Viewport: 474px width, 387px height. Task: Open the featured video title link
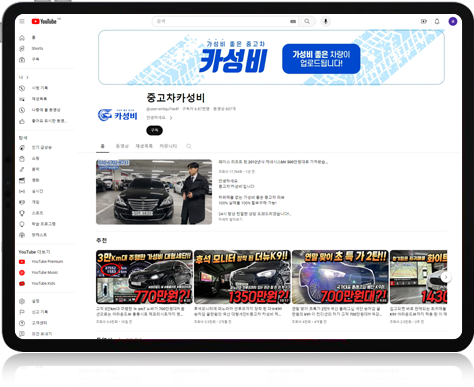click(x=273, y=162)
